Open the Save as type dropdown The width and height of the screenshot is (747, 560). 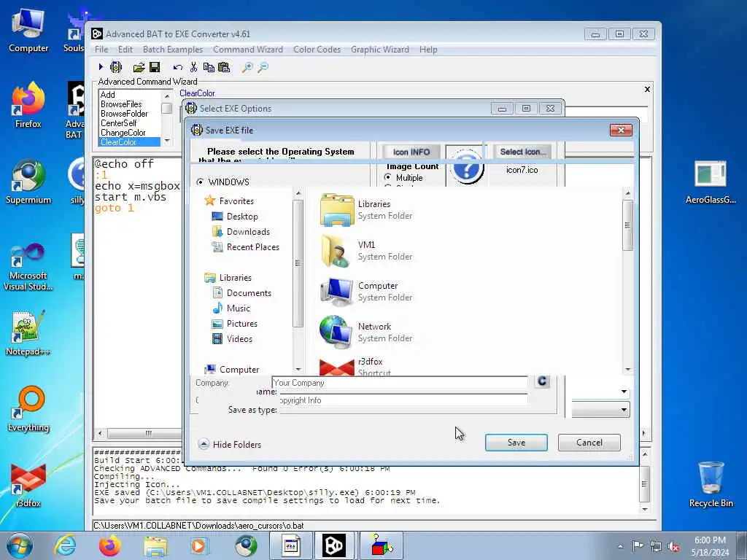click(x=624, y=410)
